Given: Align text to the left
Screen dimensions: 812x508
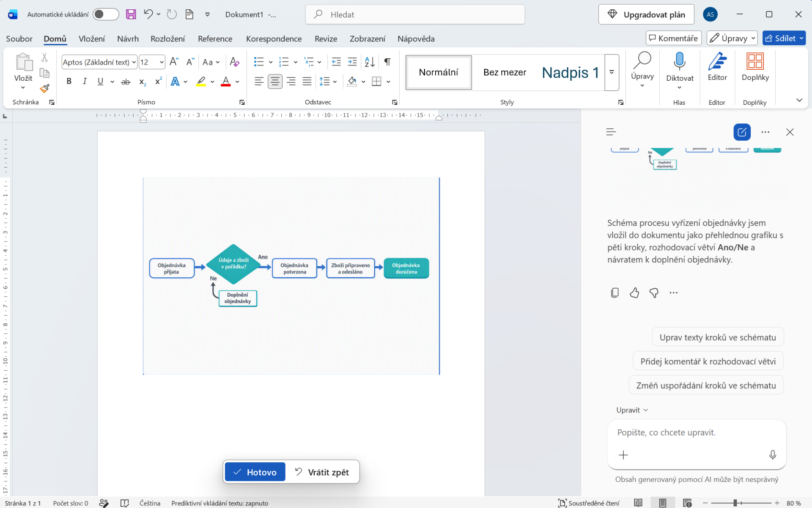Looking at the screenshot, I should (259, 82).
